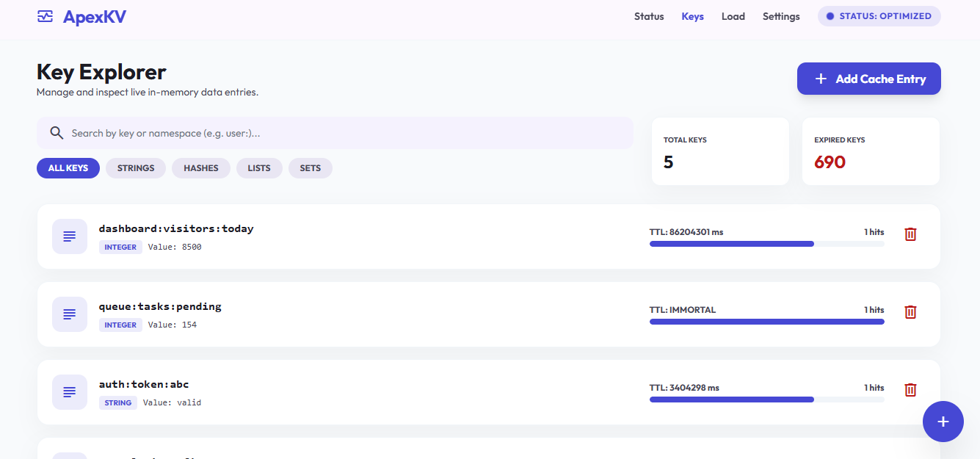Click the Expired Keys stat card
The height and width of the screenshot is (459, 980).
click(x=871, y=151)
